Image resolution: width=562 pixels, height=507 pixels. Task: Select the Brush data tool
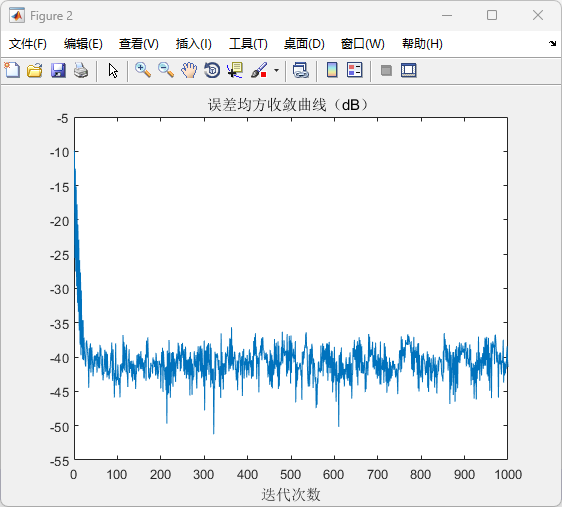[259, 70]
